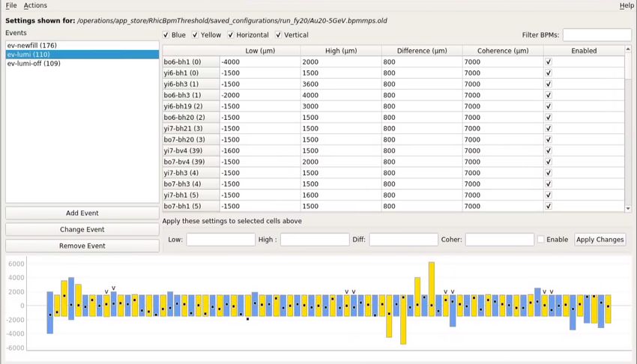
Task: Focus the Coher input field
Action: (x=499, y=240)
